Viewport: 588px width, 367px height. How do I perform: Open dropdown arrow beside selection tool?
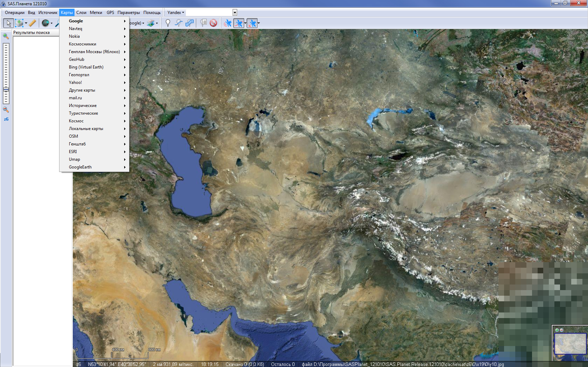[x=26, y=23]
